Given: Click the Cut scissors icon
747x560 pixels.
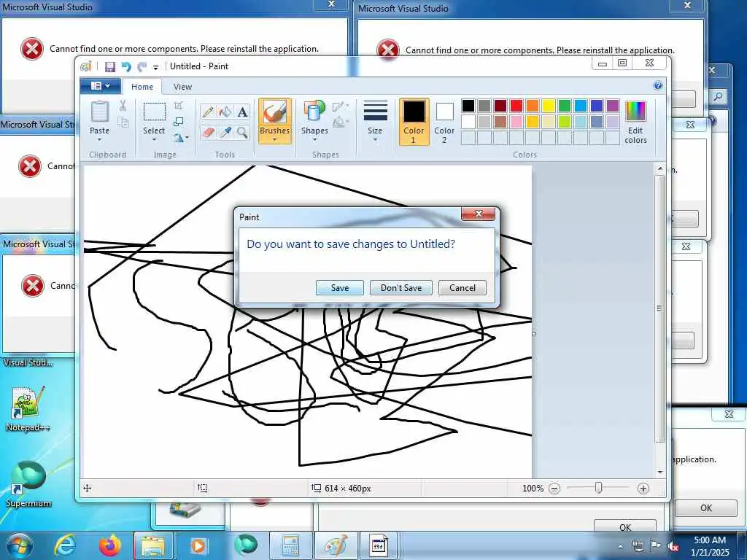Looking at the screenshot, I should tap(123, 105).
